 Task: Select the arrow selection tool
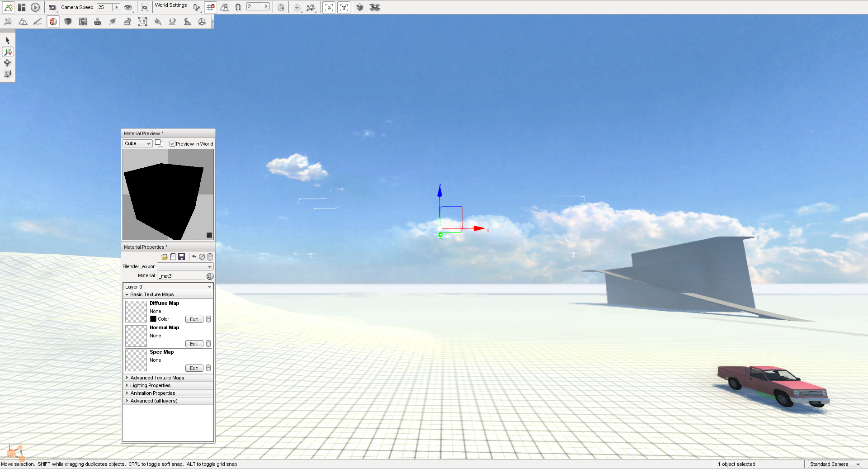click(x=8, y=40)
